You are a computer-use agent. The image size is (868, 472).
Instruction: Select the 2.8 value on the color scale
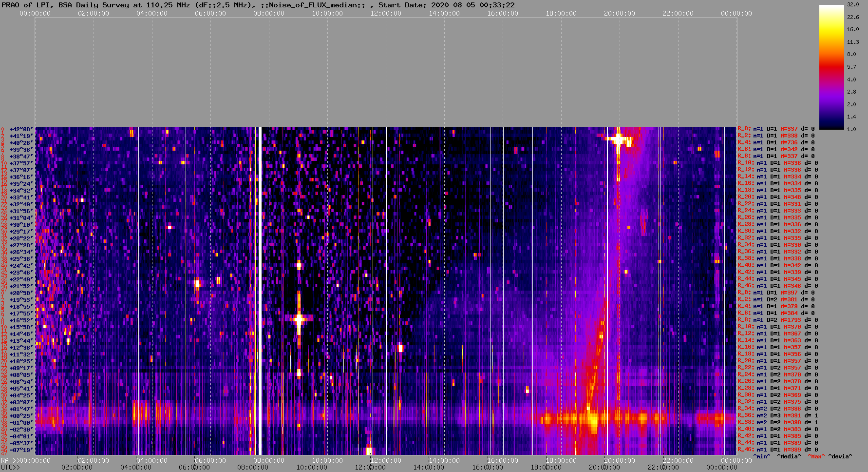point(851,92)
